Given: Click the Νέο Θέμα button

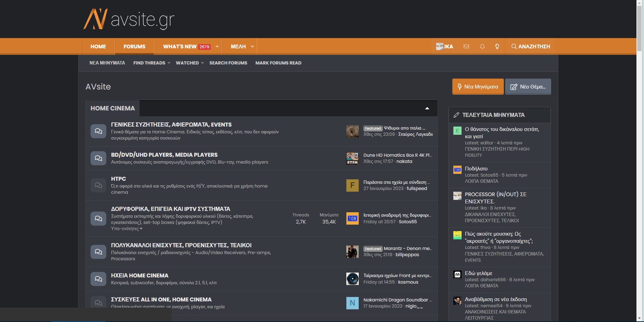Looking at the screenshot, I should pos(528,87).
